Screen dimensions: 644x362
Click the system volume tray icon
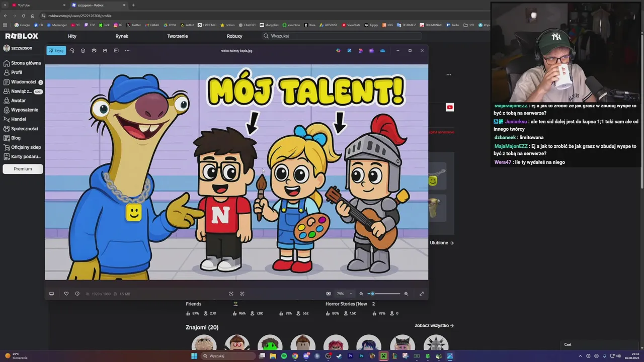coord(619,356)
